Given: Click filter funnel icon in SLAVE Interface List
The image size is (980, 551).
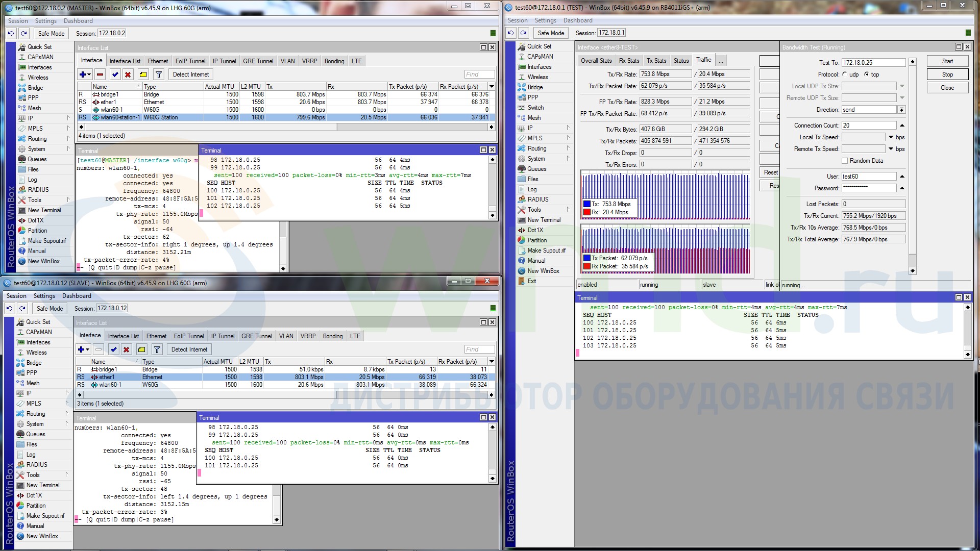Looking at the screenshot, I should [157, 349].
